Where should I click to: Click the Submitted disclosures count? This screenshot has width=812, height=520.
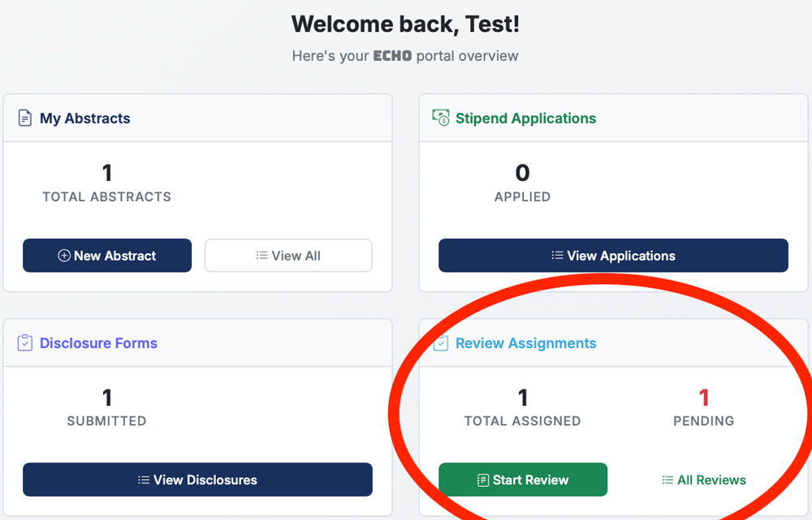coord(106,398)
